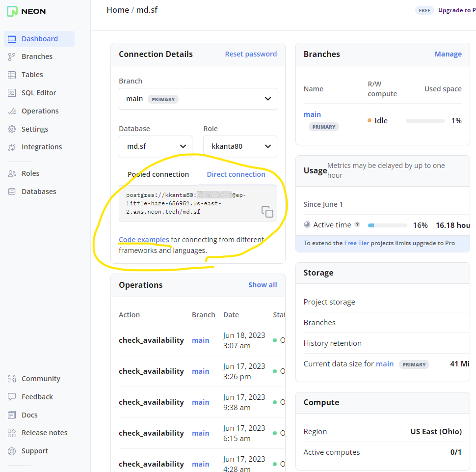Click the Databases cylinder icon
The height and width of the screenshot is (472, 476).
pyautogui.click(x=12, y=192)
